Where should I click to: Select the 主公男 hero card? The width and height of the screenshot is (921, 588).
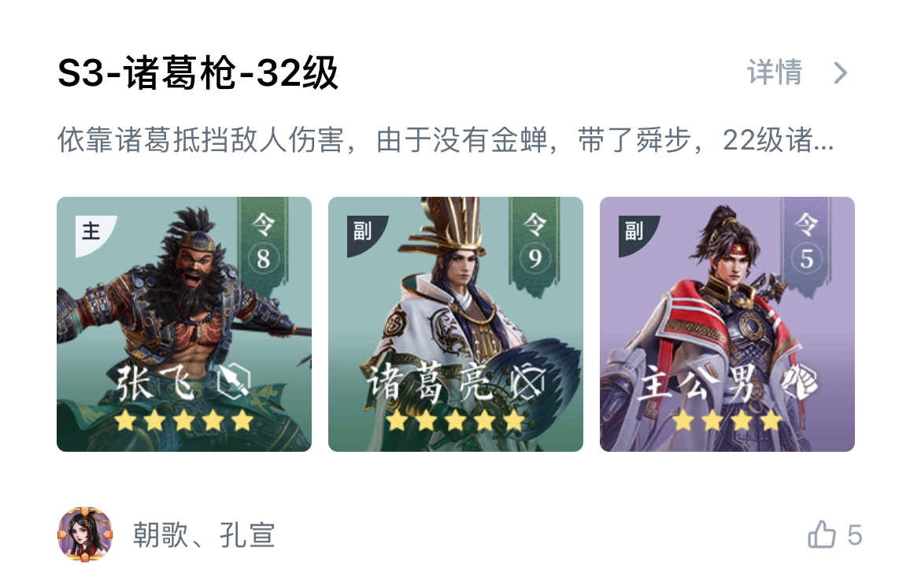click(727, 324)
